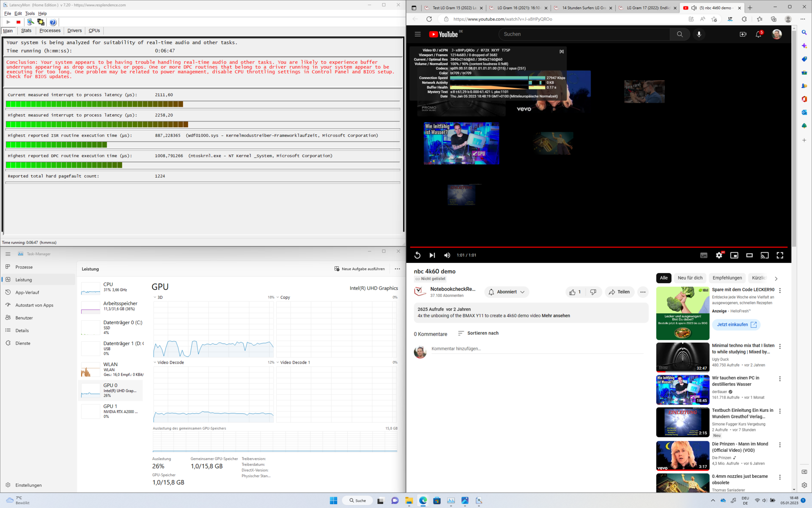Image resolution: width=812 pixels, height=508 pixels.
Task: Open YouTube notifications bell
Action: click(759, 34)
